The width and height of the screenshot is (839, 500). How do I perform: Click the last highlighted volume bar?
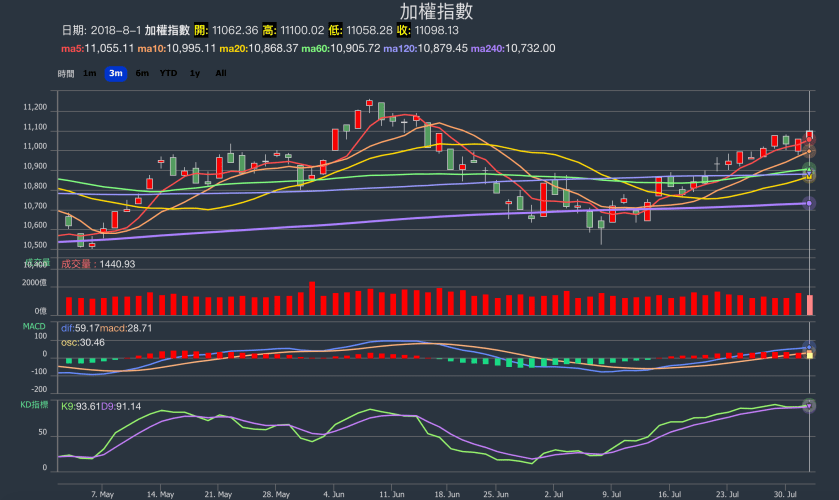809,305
